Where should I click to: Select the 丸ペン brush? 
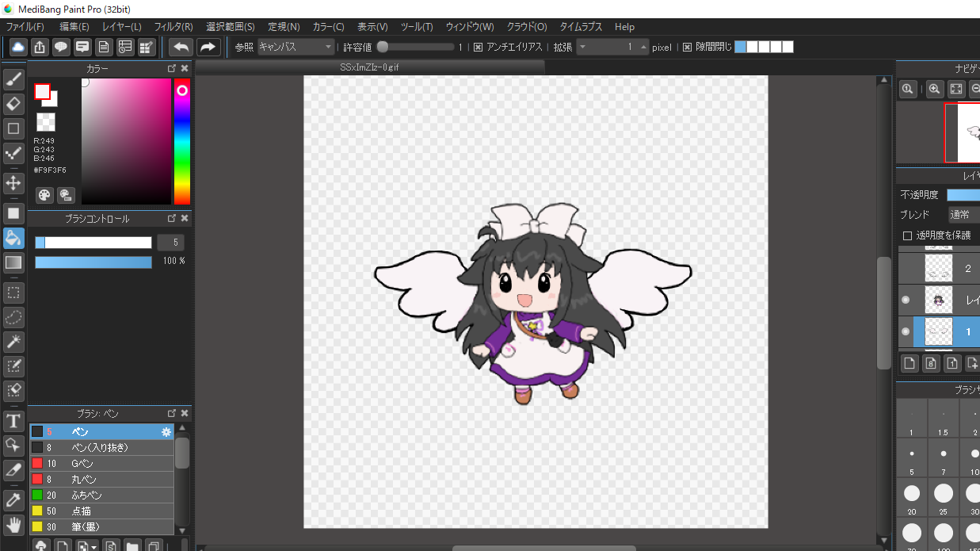(101, 480)
